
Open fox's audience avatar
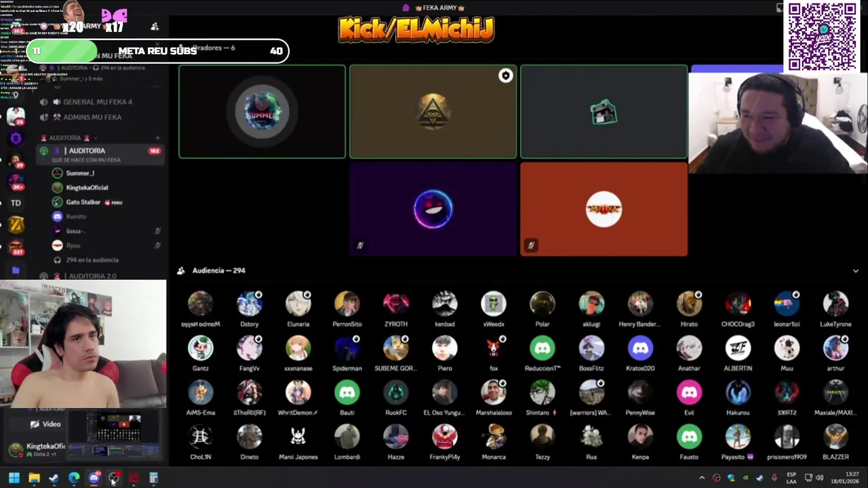point(494,348)
